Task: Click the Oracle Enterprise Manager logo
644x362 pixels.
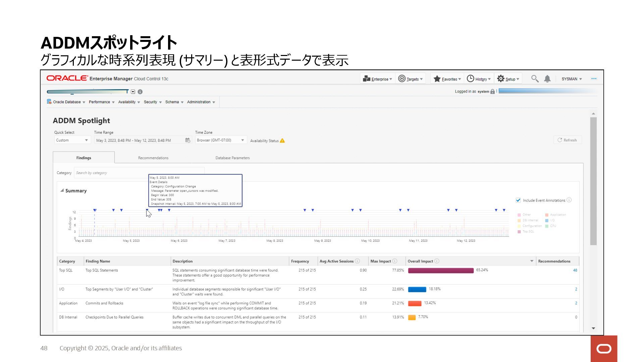Action: click(x=107, y=78)
